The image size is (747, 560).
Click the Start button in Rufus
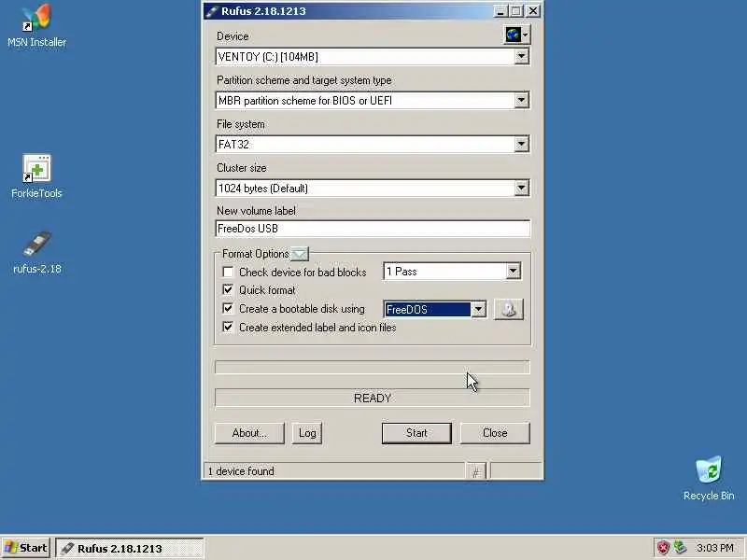point(416,433)
